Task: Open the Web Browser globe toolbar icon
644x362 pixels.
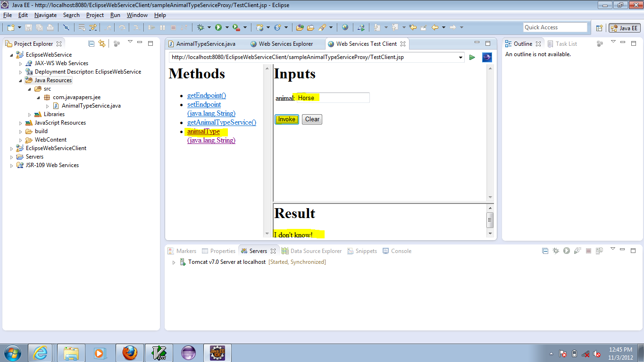Action: pyautogui.click(x=345, y=27)
